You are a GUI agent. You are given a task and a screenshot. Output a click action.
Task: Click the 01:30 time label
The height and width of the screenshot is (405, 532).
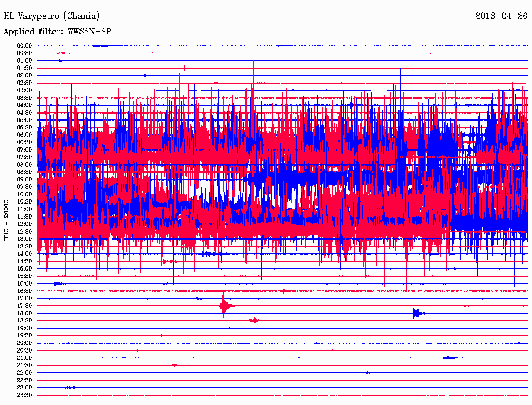(24, 68)
